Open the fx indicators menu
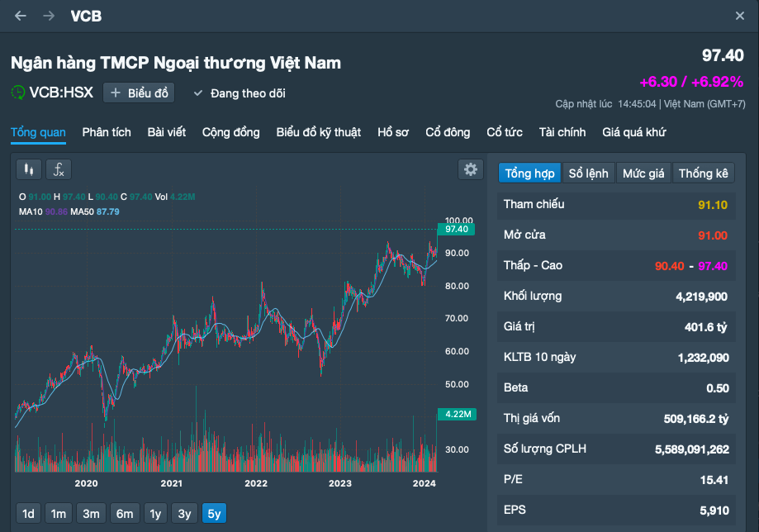 tap(59, 169)
